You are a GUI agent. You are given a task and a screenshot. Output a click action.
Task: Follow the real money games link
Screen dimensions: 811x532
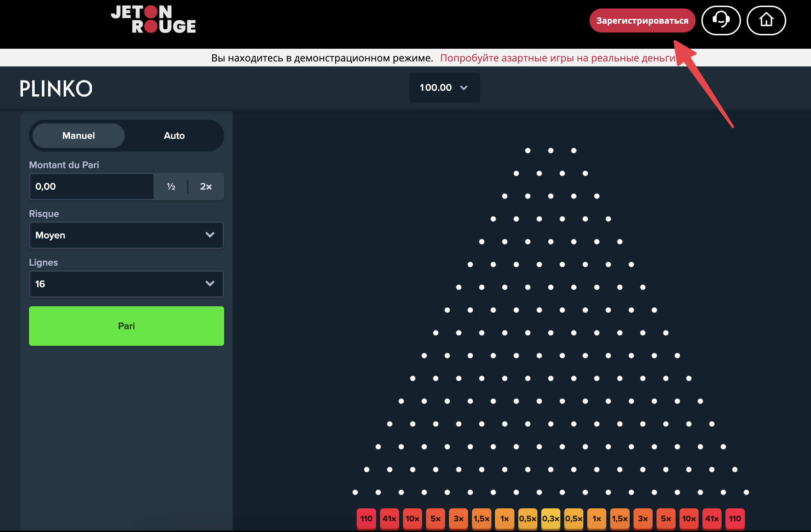(x=558, y=58)
